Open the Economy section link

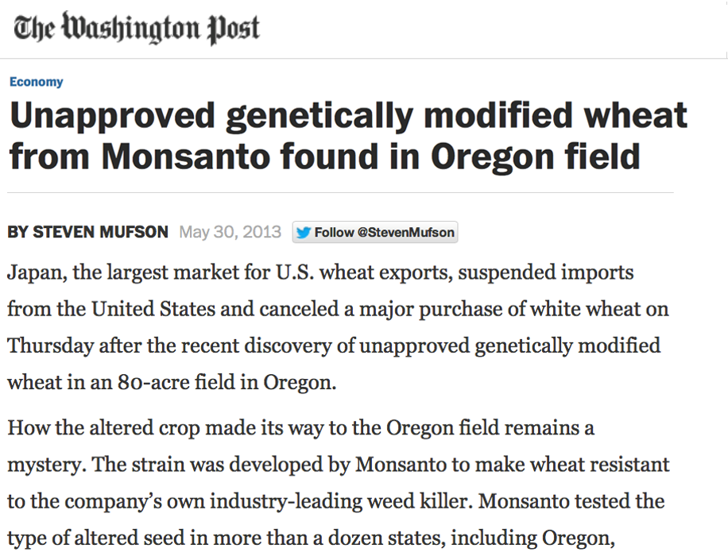36,82
